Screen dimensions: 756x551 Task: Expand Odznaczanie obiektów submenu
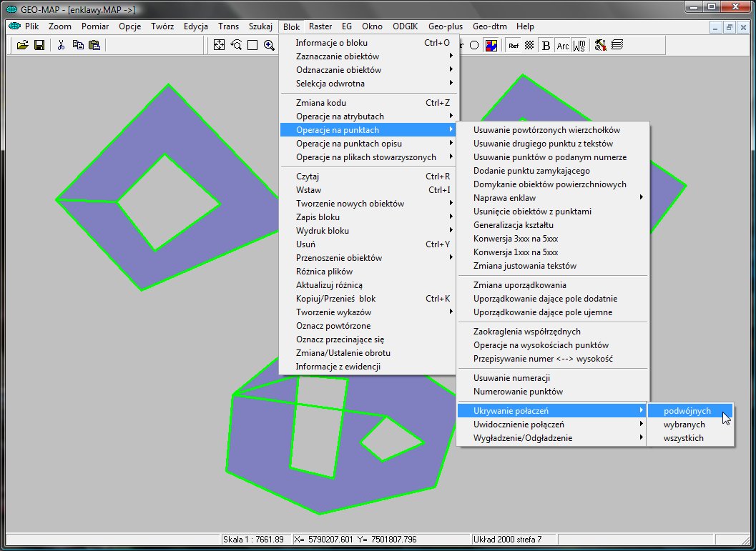coord(368,70)
